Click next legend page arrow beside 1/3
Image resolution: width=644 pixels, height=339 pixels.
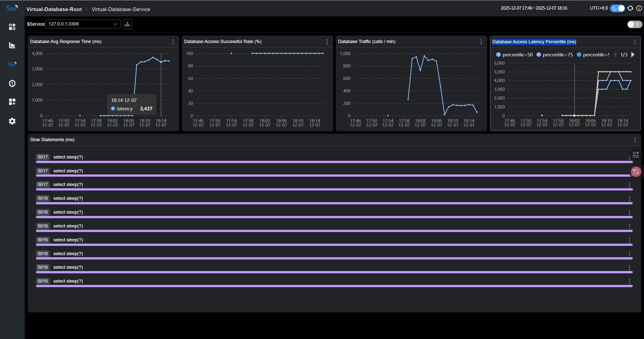pyautogui.click(x=633, y=55)
